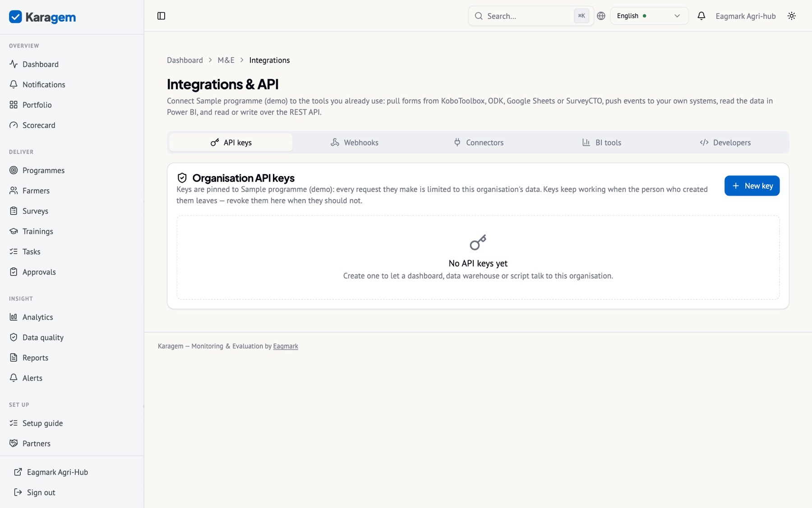View Analytics
The height and width of the screenshot is (508, 812).
pyautogui.click(x=72, y=317)
